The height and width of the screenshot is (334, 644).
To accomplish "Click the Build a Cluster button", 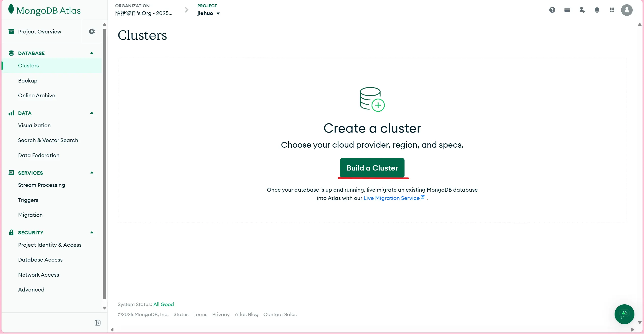I will coord(372,168).
